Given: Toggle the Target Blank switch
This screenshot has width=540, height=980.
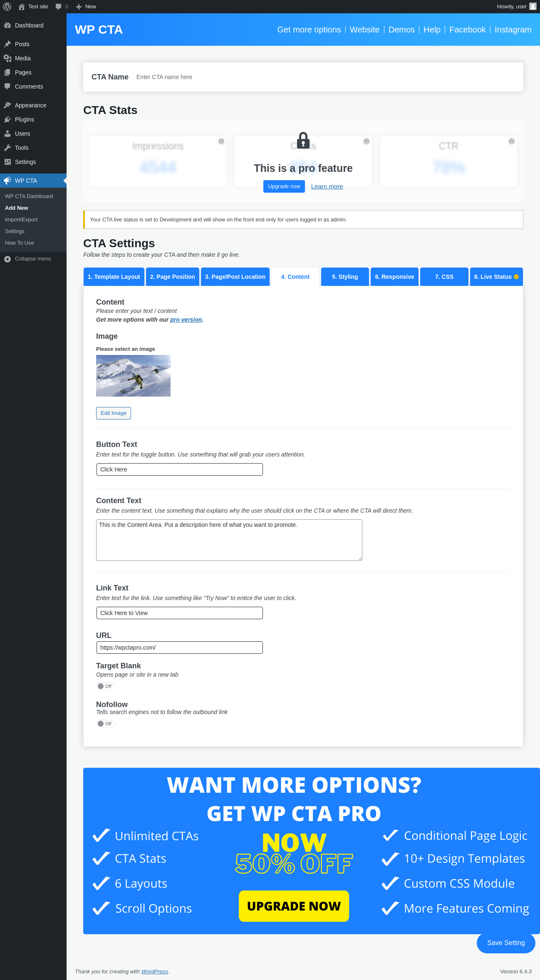Looking at the screenshot, I should [x=106, y=686].
